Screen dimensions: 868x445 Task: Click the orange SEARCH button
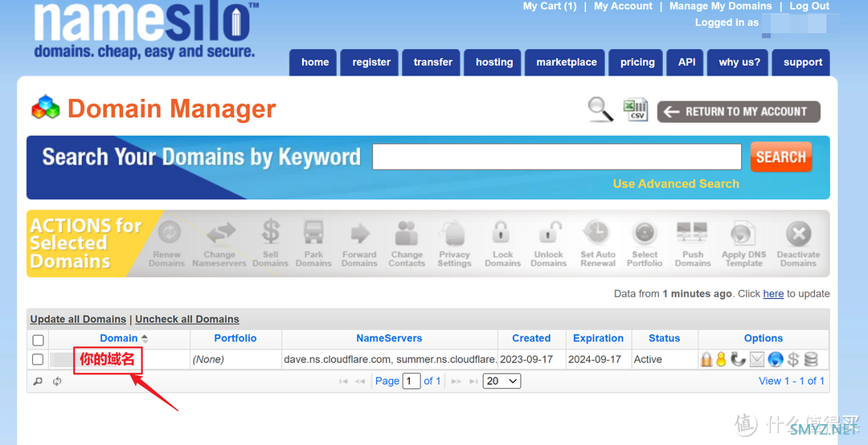point(781,157)
